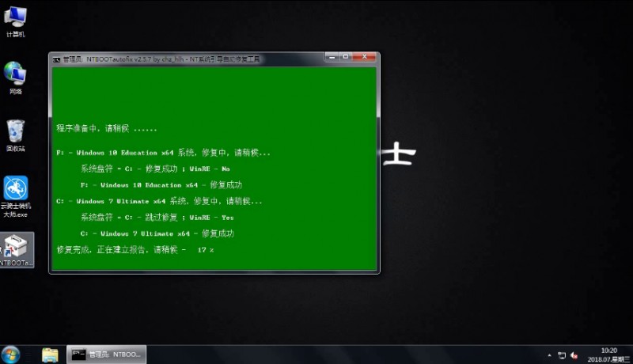
Task: Click the line 'F: - Windows 10 Education x64 - 修复成功'
Action: (x=161, y=185)
